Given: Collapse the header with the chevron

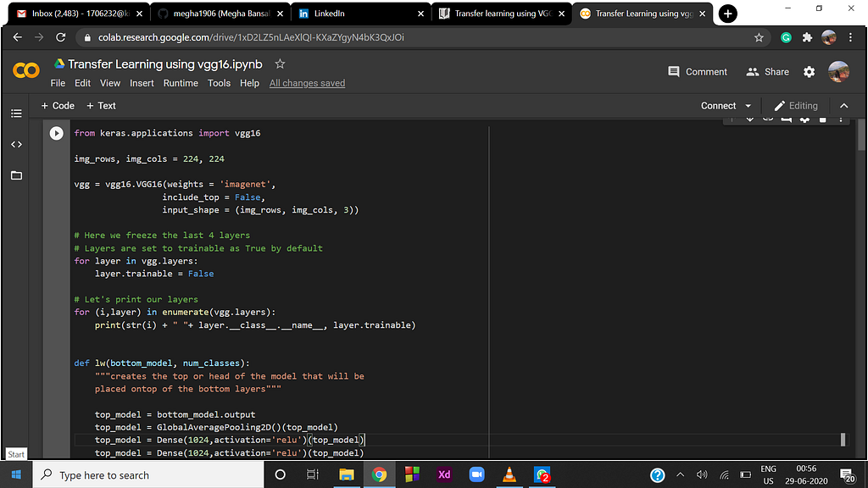Looking at the screenshot, I should tap(843, 106).
